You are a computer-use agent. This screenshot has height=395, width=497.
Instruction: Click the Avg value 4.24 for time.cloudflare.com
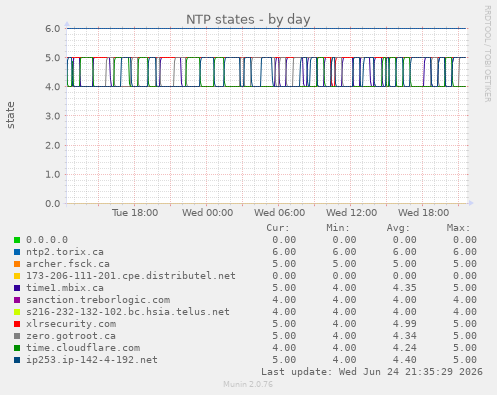(404, 348)
